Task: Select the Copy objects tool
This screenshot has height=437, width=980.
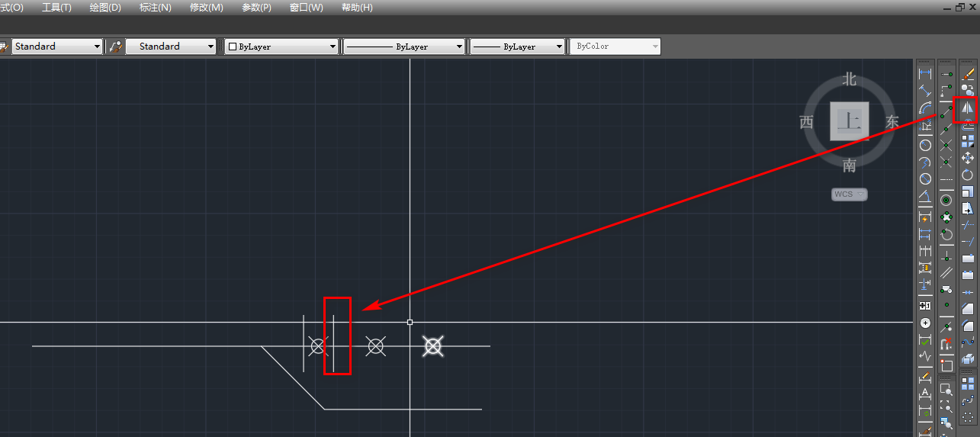Action: click(x=968, y=90)
